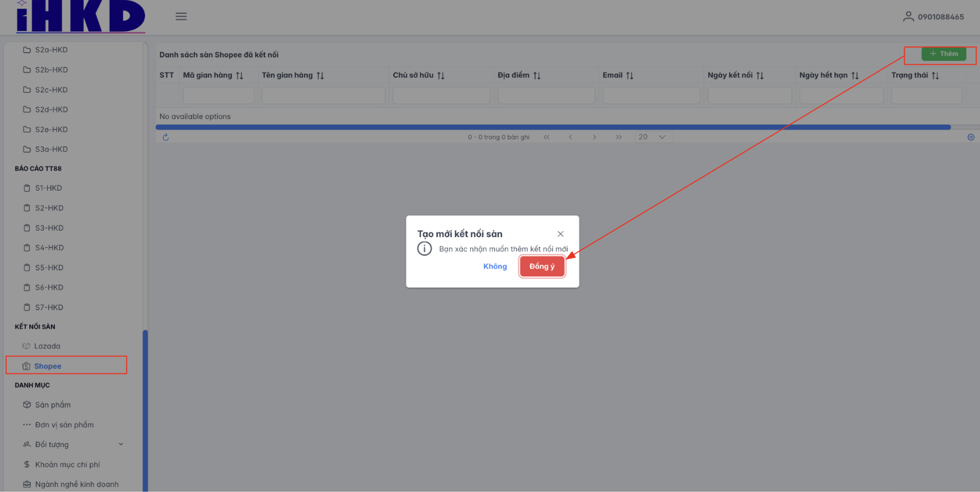Open table settings gear icon

point(971,137)
